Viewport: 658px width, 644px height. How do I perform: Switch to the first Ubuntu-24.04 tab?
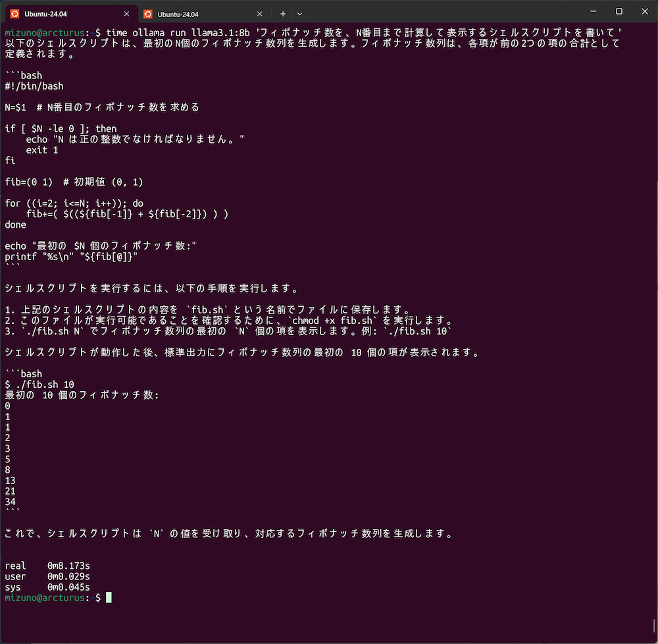(x=70, y=14)
